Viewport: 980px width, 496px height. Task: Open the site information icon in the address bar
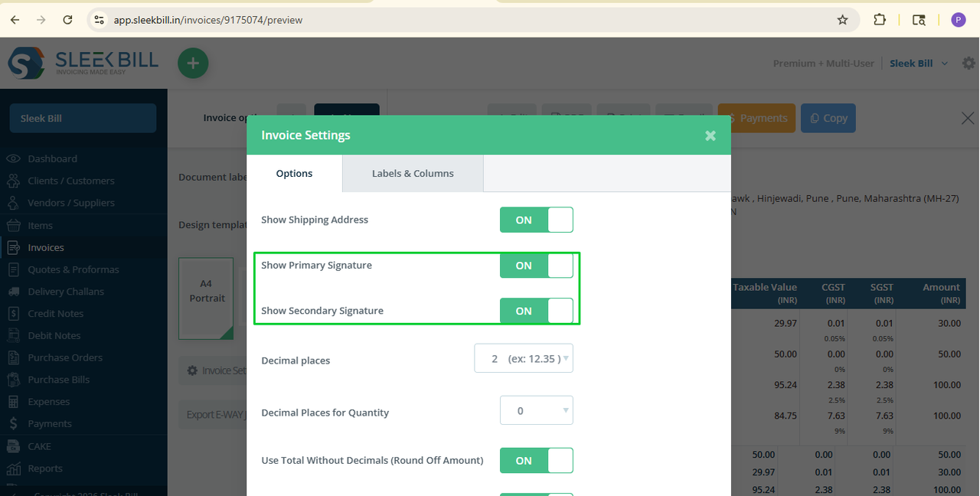[x=98, y=20]
